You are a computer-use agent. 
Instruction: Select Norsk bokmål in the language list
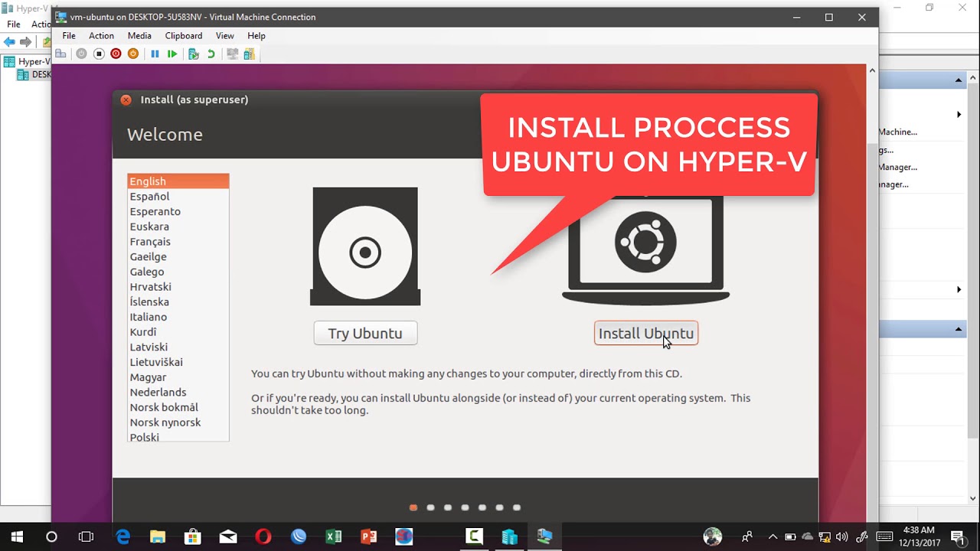click(x=178, y=407)
